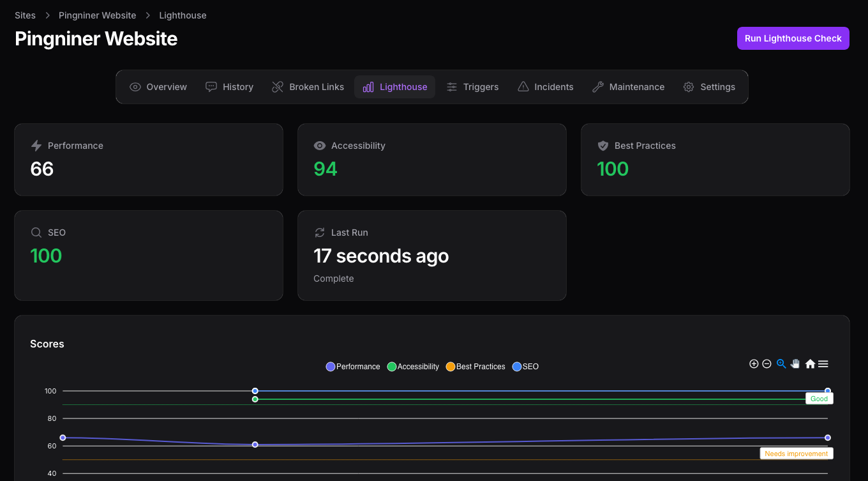
Task: Click the rightmost Performance data point
Action: coord(828,438)
